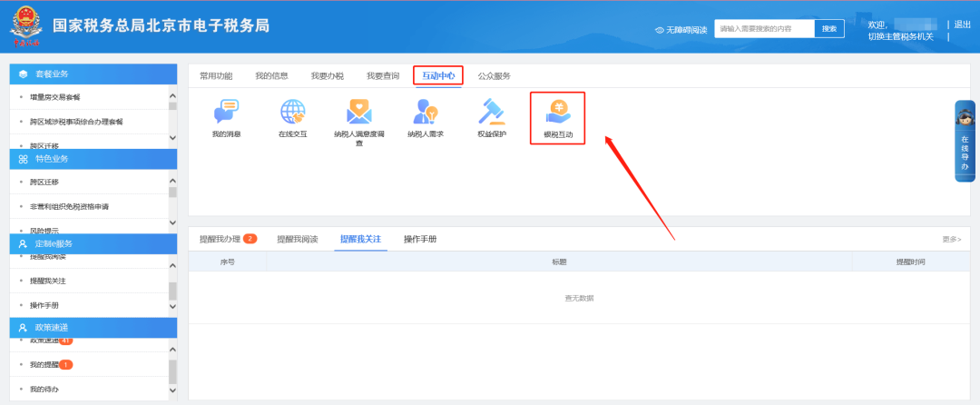This screenshot has height=405, width=980.
Task: Click the 序号 column header
Action: point(228,262)
